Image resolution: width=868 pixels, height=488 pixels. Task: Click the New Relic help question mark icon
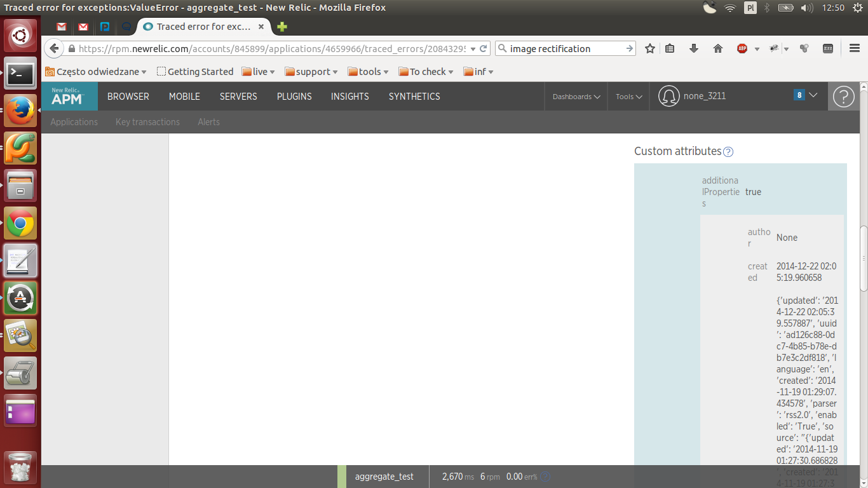(843, 97)
